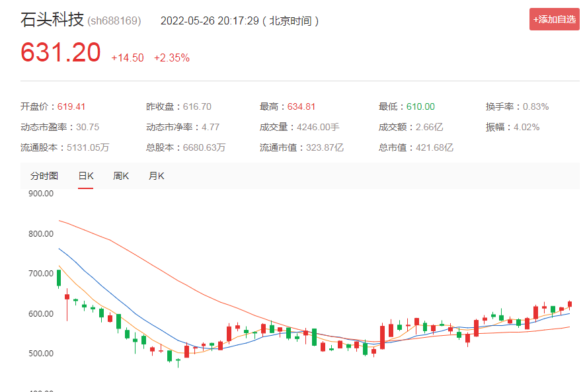
Task: Click the 振幅 value 4.02%
Action: [526, 127]
